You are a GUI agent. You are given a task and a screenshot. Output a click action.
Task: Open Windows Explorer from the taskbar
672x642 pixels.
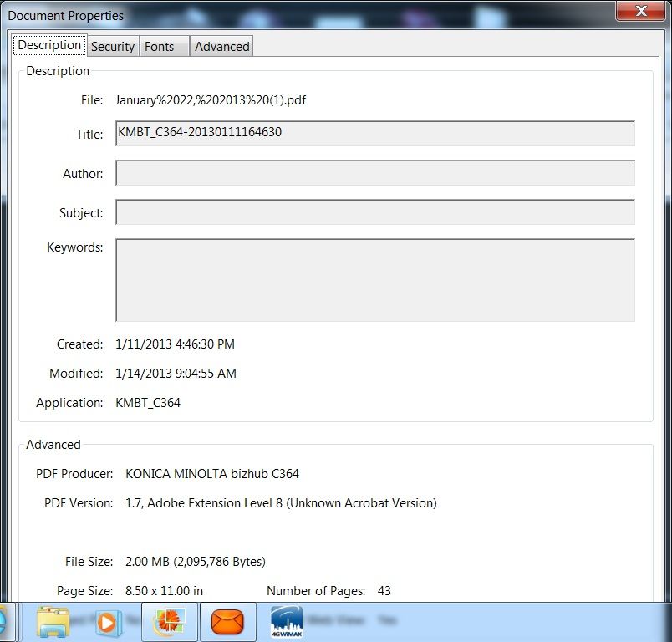54,622
